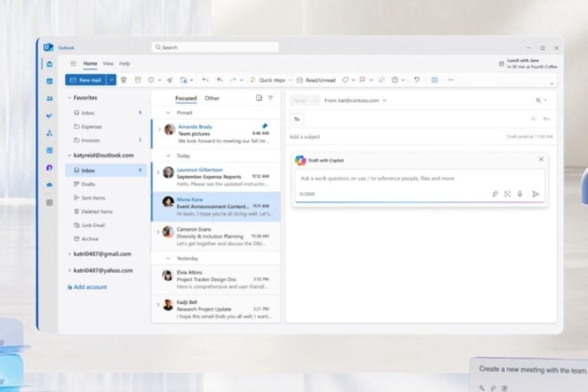Image resolution: width=588 pixels, height=392 pixels.
Task: Click the Copilot logo in draft panel
Action: pos(301,160)
